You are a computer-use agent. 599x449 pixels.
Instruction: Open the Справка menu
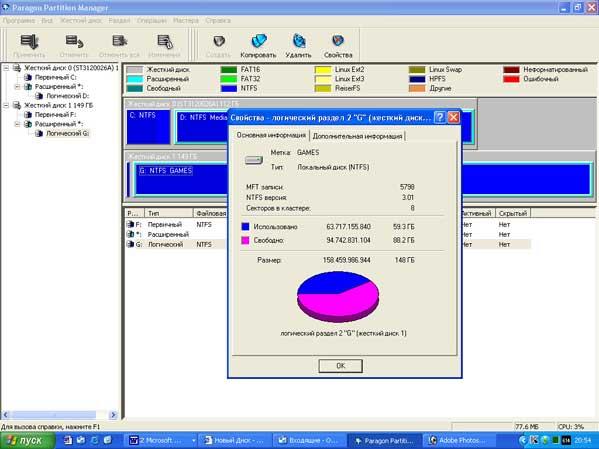pyautogui.click(x=218, y=21)
